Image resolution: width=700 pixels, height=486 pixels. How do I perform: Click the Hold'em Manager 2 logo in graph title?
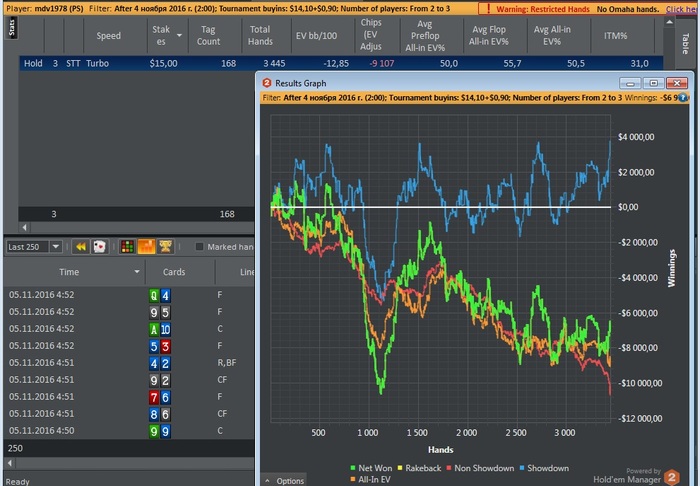point(267,83)
